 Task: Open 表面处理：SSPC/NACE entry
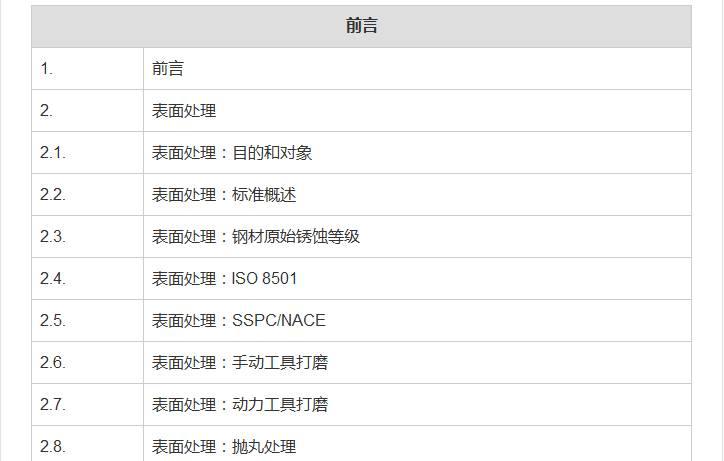coord(239,321)
